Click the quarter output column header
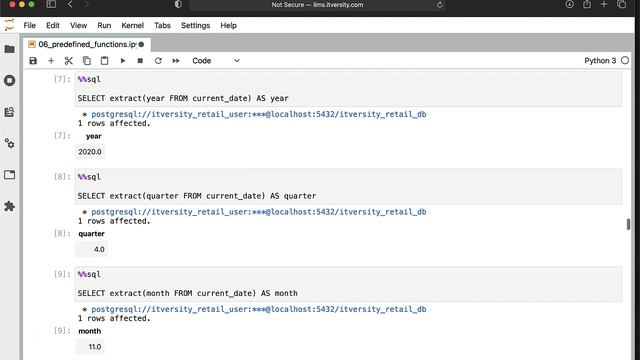This screenshot has width=640, height=360. (x=91, y=234)
